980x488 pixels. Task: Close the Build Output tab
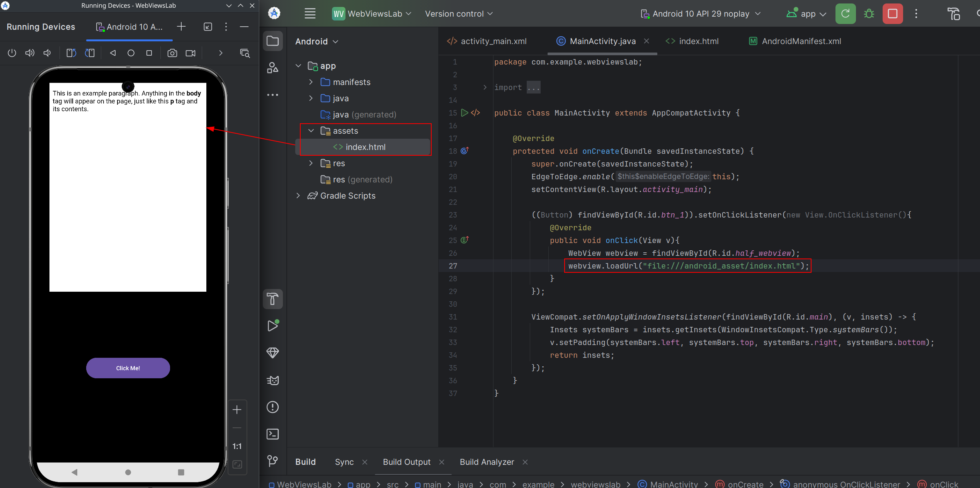[442, 462]
